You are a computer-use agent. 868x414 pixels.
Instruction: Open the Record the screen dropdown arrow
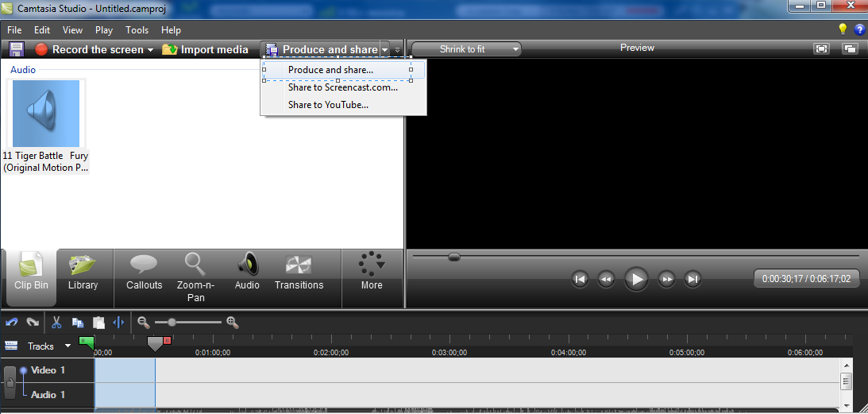(x=149, y=50)
